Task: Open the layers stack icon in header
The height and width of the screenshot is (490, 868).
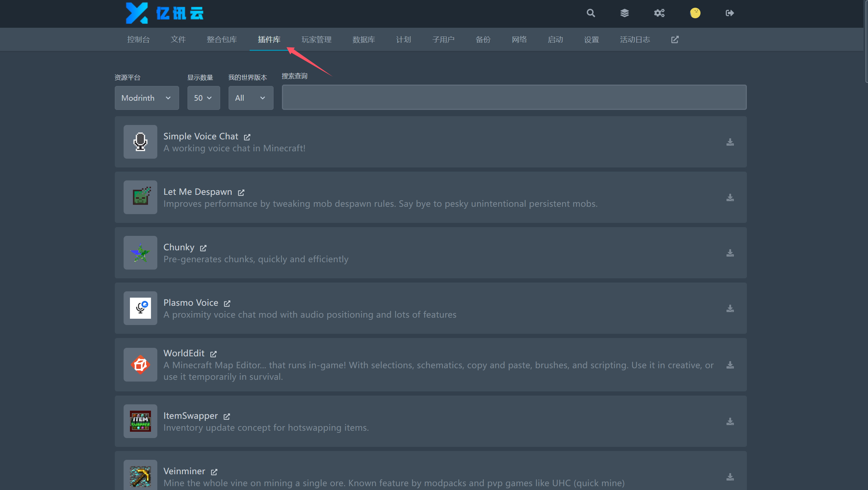Action: coord(624,13)
